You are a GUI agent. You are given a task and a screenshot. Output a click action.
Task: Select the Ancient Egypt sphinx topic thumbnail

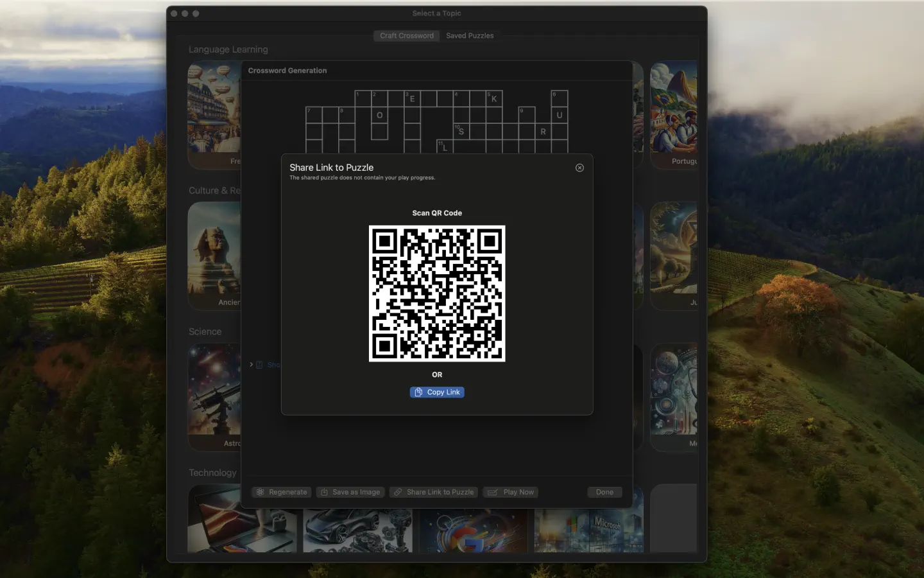pos(214,256)
